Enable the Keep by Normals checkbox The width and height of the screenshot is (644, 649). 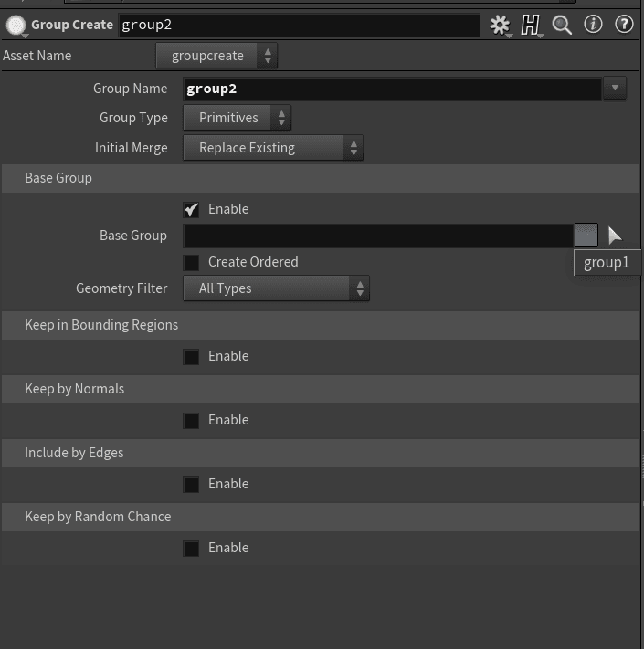tap(191, 421)
